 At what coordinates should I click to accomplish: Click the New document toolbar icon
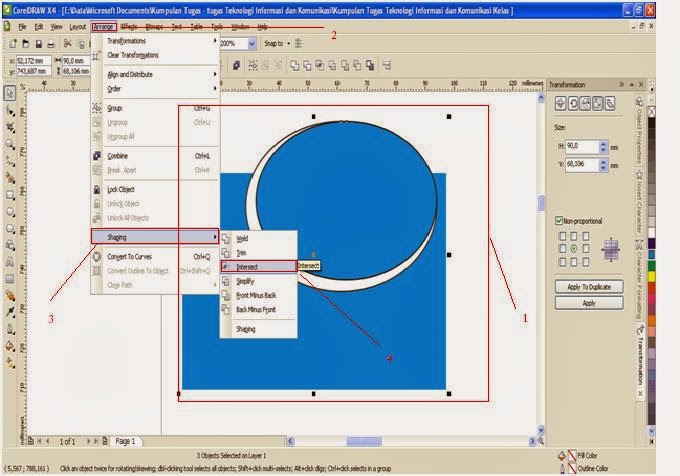(13, 43)
